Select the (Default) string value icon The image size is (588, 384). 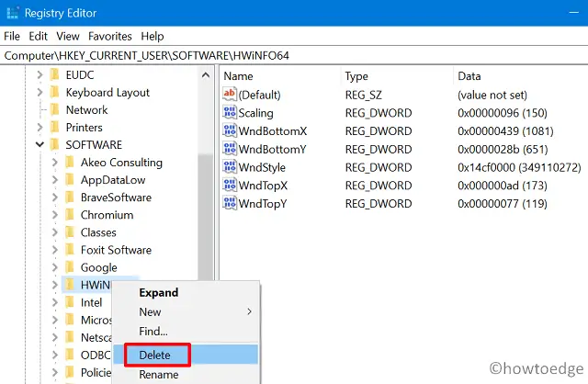tap(230, 96)
